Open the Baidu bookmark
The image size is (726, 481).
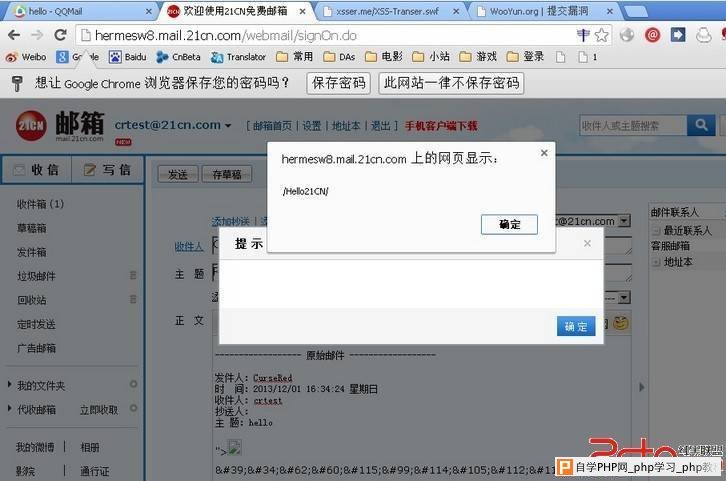(x=128, y=57)
